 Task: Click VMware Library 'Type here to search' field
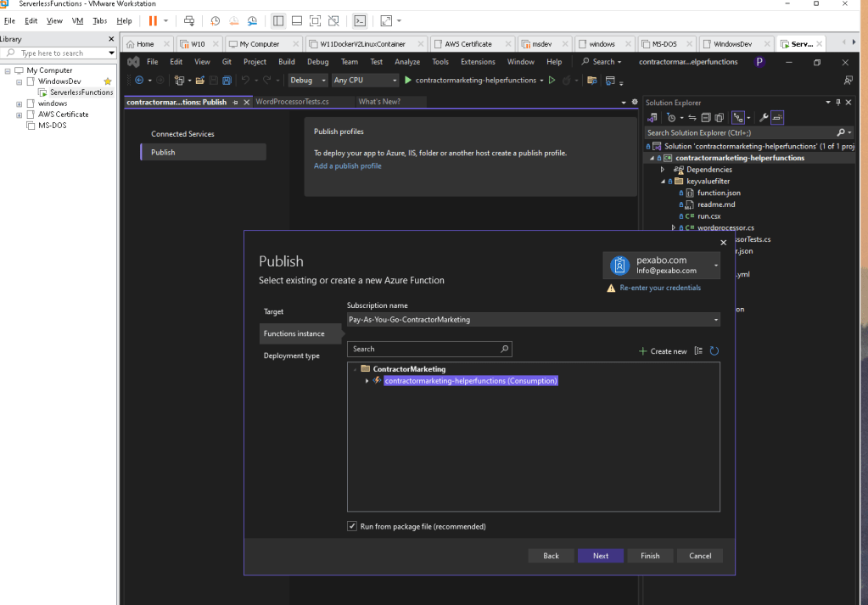59,53
